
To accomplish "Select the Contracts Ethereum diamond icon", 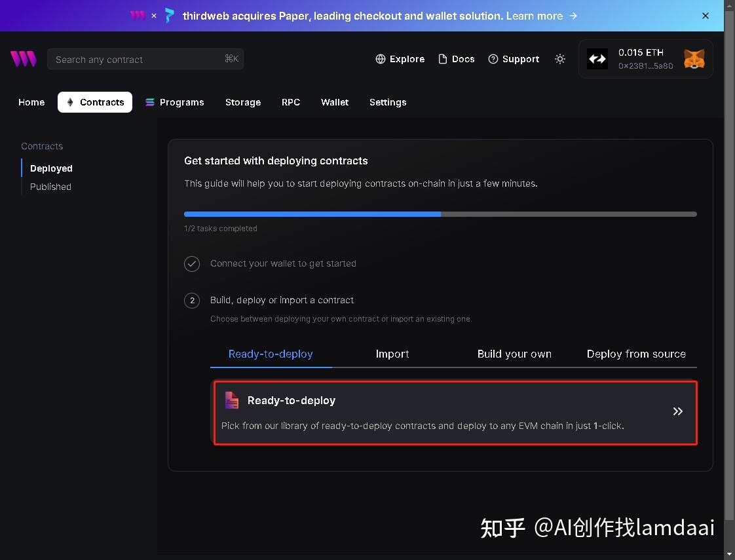I will pyautogui.click(x=70, y=102).
